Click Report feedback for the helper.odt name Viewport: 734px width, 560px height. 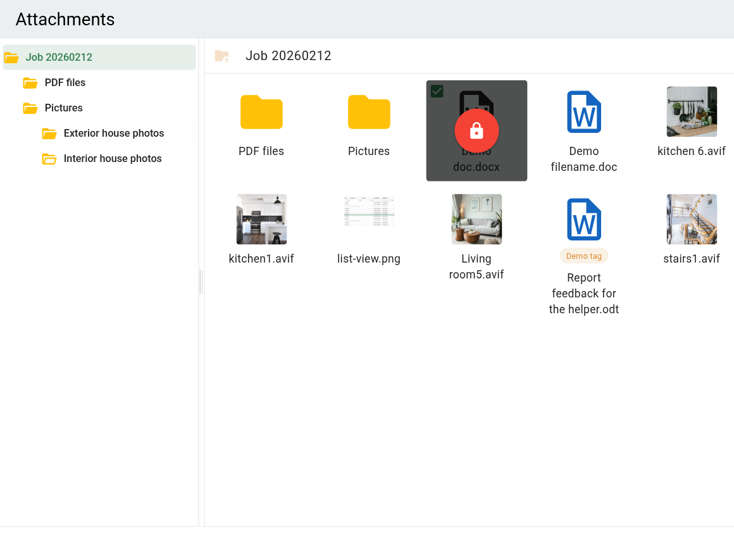(584, 293)
